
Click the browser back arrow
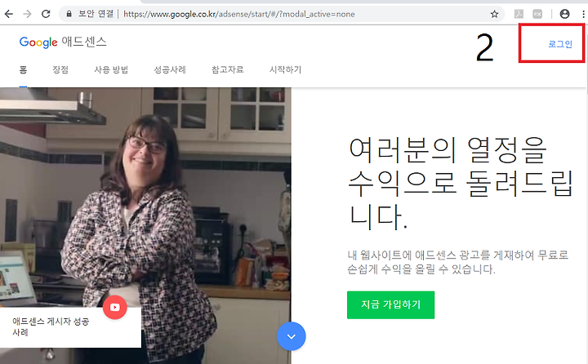point(9,14)
